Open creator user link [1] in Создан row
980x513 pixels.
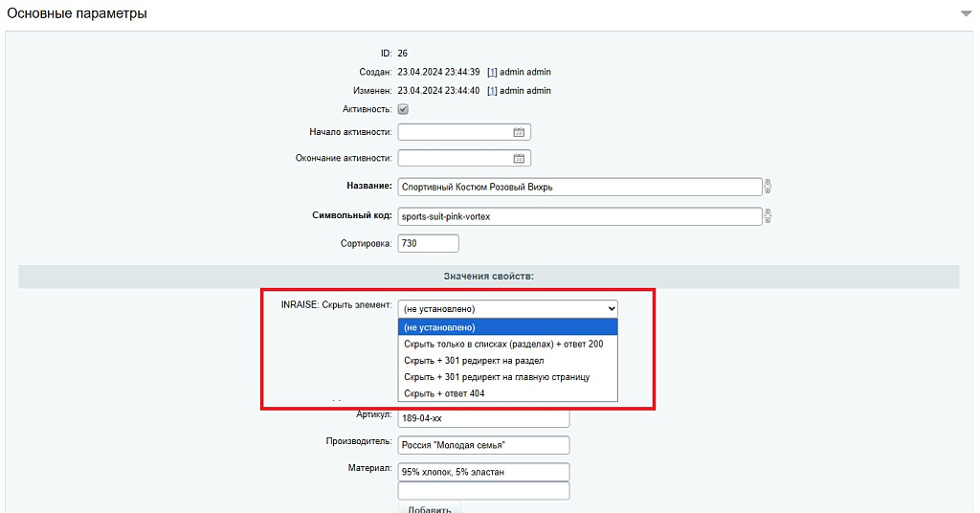coord(492,72)
